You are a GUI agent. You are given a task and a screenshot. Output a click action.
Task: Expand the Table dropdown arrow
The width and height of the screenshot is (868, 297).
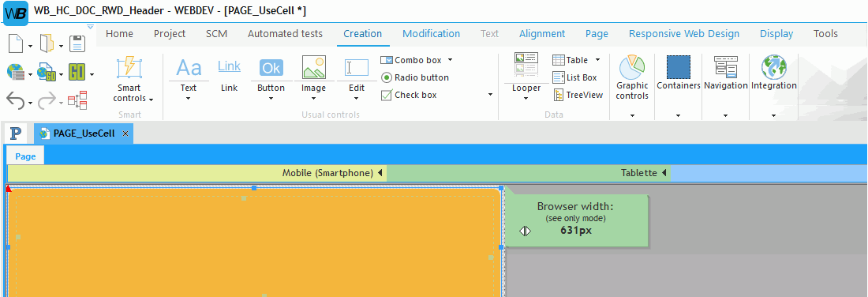(x=598, y=60)
